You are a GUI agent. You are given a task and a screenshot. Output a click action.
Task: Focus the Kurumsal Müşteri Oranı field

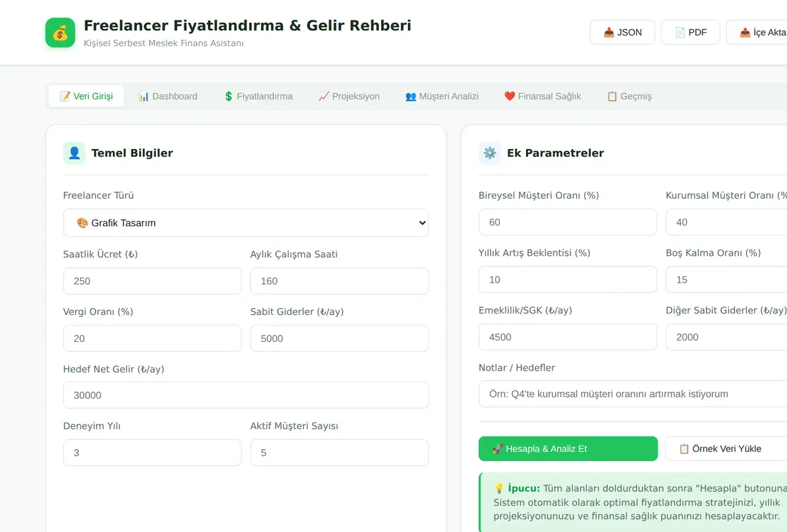tap(727, 222)
